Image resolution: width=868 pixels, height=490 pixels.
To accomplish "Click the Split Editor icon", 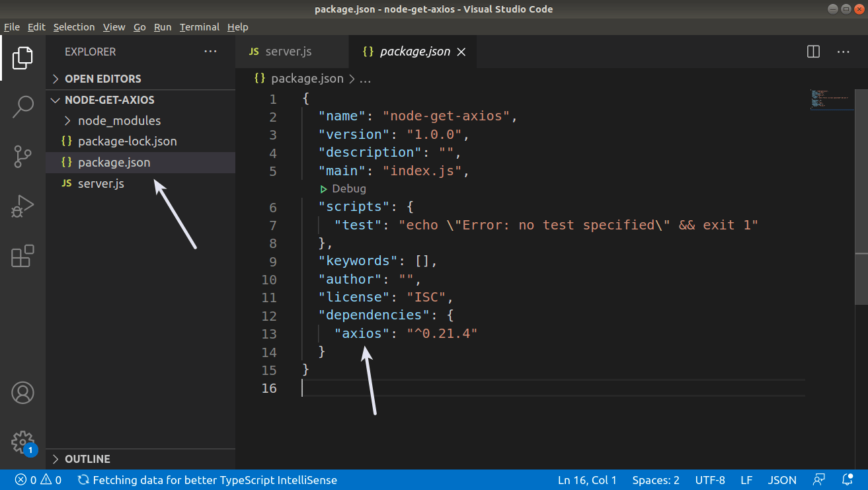I will coord(812,52).
